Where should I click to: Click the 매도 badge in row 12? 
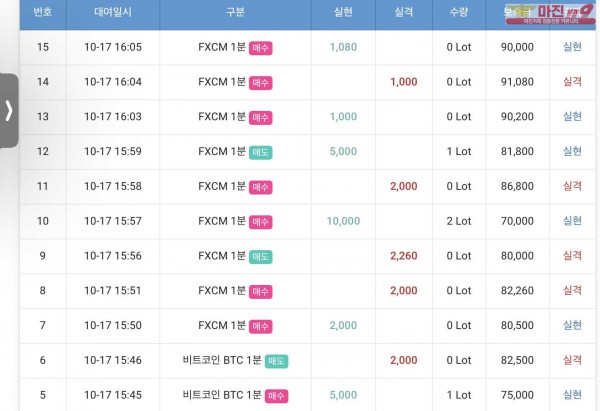(x=261, y=153)
